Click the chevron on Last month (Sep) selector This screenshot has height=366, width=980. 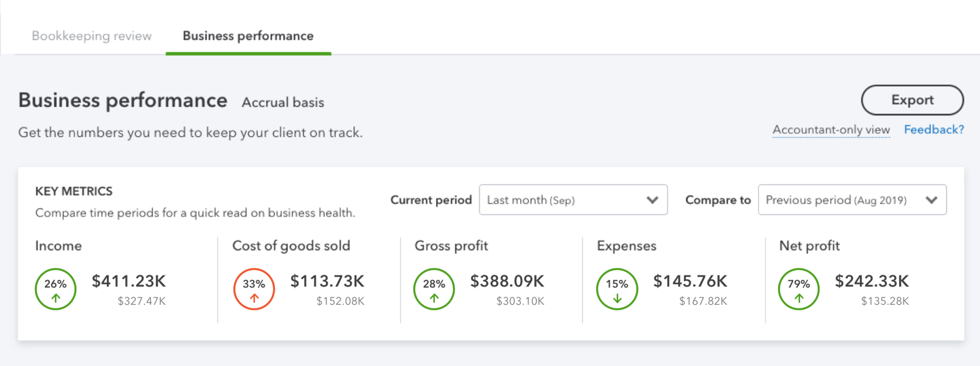(x=652, y=200)
